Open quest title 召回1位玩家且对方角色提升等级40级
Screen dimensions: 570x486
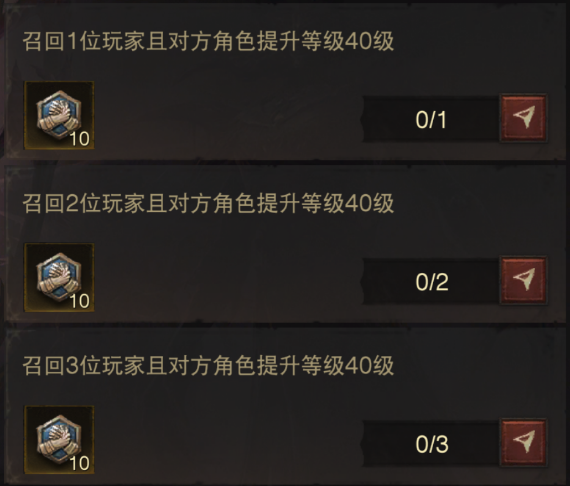coord(208,41)
